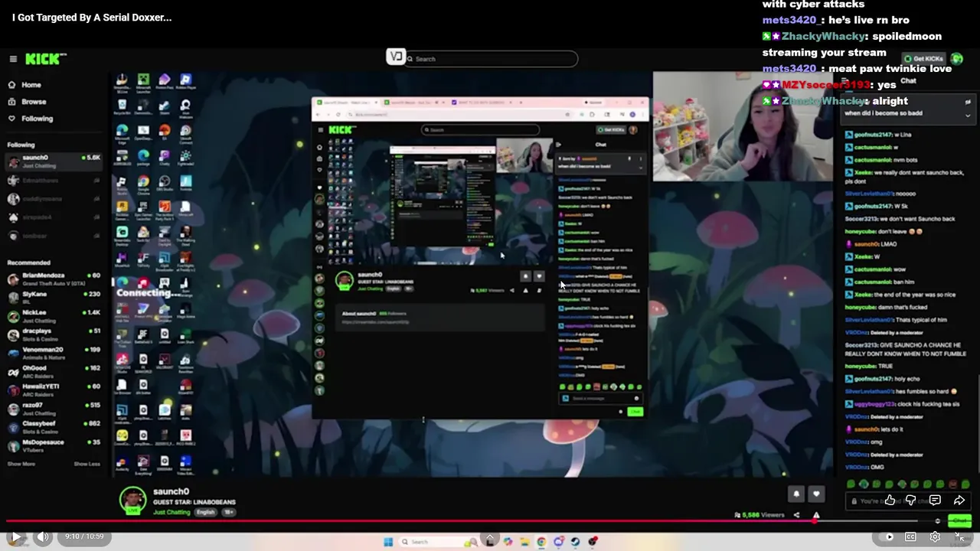980x551 pixels.
Task: Open NickLee's recommended channel
Action: (54, 316)
